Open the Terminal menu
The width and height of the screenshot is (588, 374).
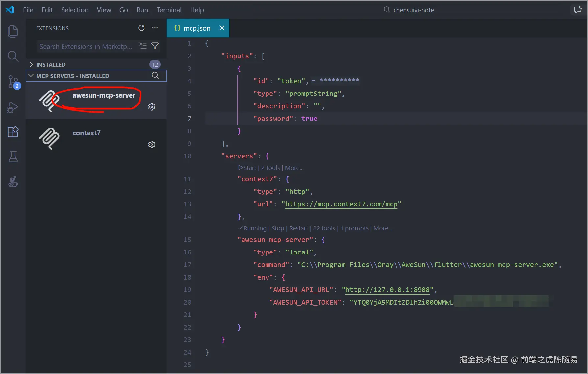point(169,10)
